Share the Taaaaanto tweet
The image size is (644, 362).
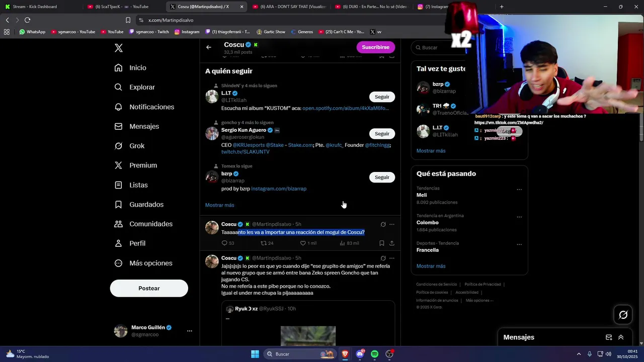(392, 243)
